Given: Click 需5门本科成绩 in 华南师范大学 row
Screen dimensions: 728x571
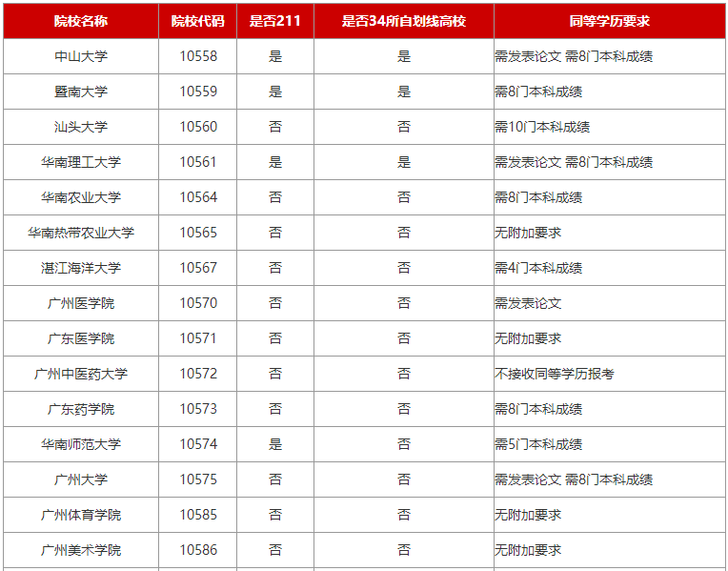Looking at the screenshot, I should [x=538, y=444].
